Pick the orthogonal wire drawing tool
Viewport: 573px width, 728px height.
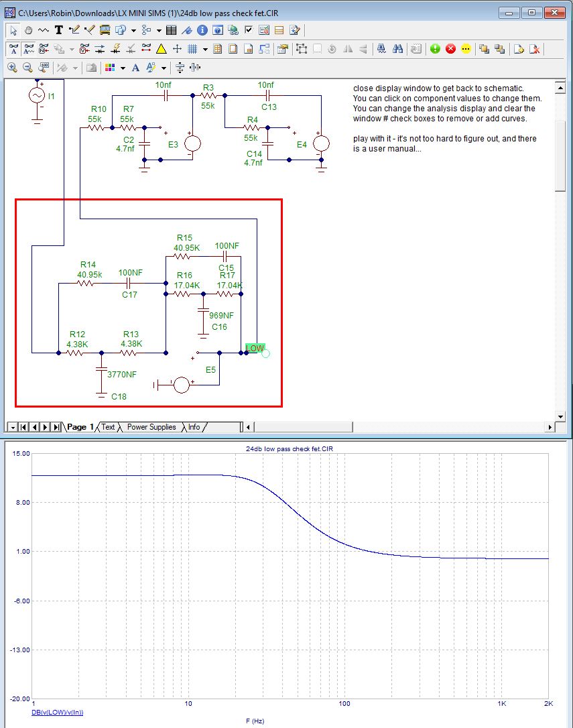point(74,30)
